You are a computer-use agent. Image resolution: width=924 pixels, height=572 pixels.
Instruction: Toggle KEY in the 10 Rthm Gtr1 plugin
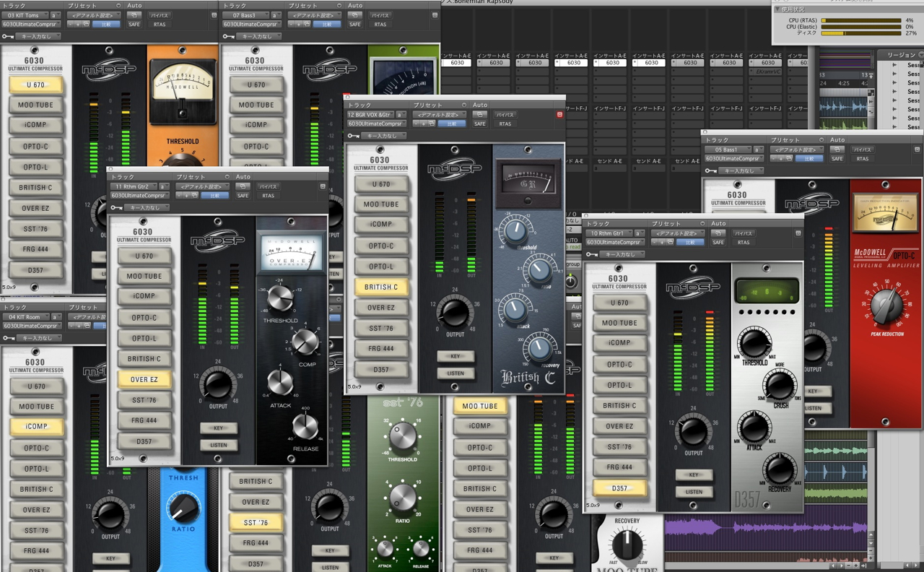[x=694, y=474]
